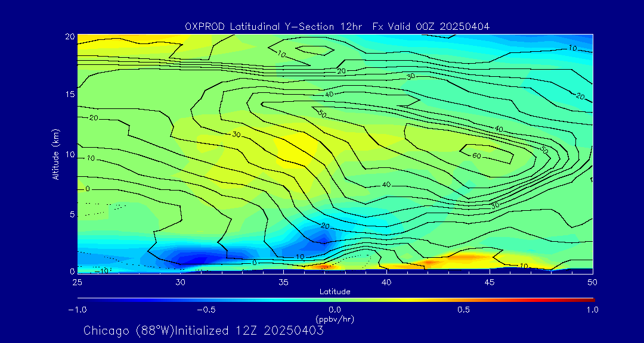Image resolution: width=644 pixels, height=343 pixels.
Task: Click the "(ppbv/hr)" units label
Action: (x=335, y=319)
